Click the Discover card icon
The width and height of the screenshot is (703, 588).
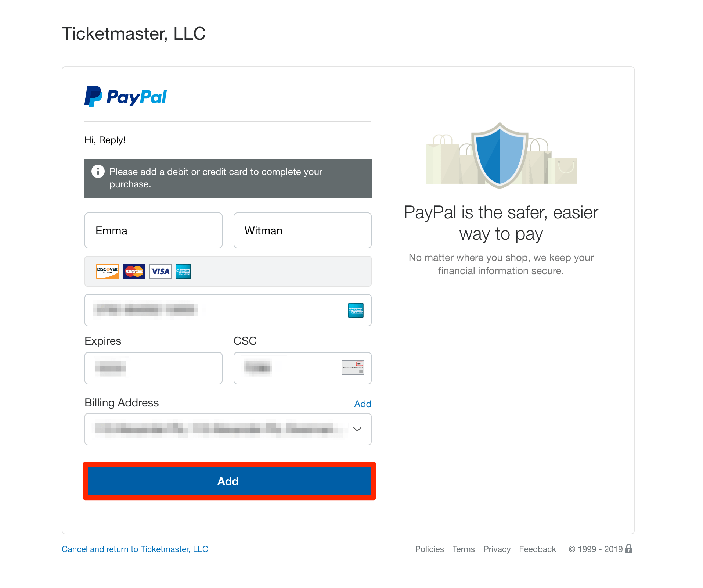click(x=107, y=271)
